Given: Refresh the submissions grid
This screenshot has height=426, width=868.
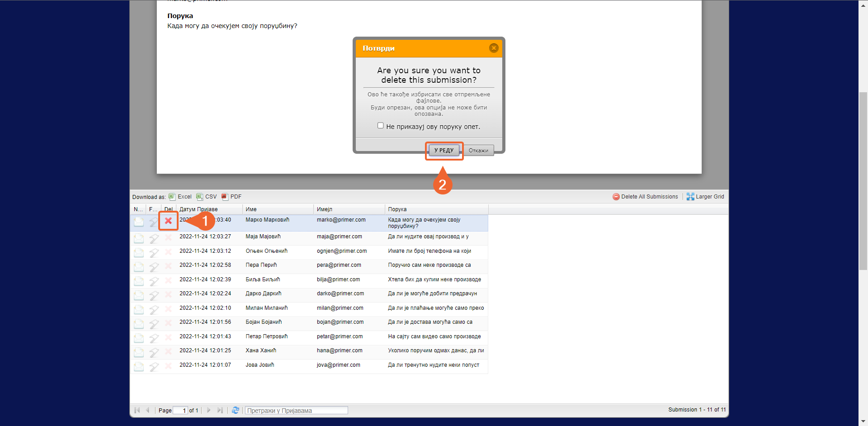Looking at the screenshot, I should click(236, 410).
